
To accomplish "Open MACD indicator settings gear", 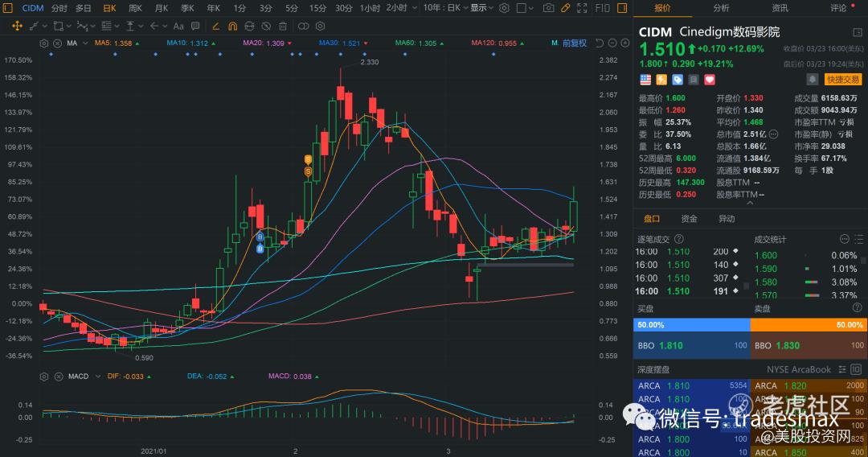I will click(44, 377).
